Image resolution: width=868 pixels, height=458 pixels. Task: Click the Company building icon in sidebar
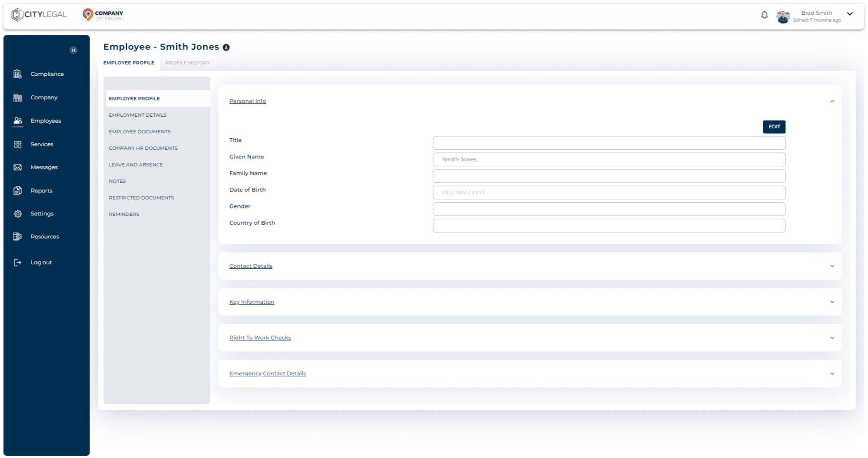pyautogui.click(x=17, y=97)
